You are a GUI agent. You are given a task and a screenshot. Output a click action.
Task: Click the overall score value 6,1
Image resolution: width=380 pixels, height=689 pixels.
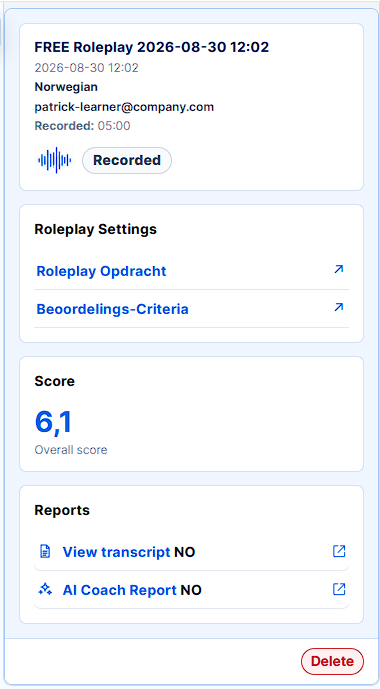point(53,422)
